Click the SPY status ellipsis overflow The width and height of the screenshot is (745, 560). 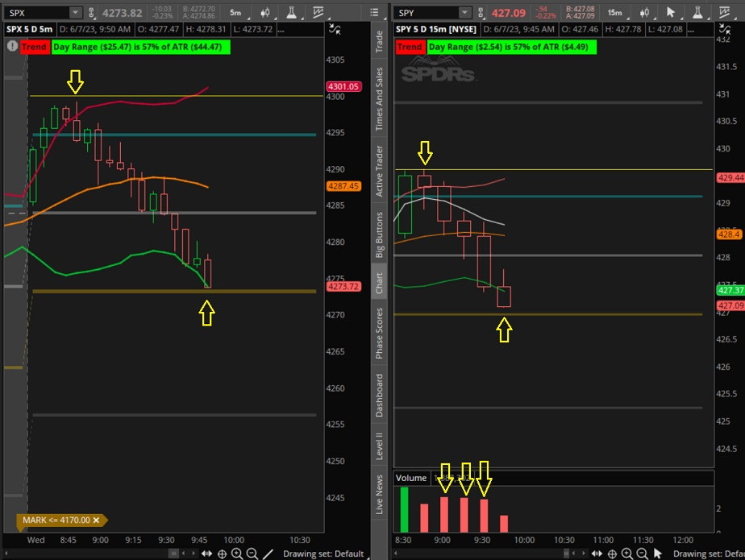[690, 30]
